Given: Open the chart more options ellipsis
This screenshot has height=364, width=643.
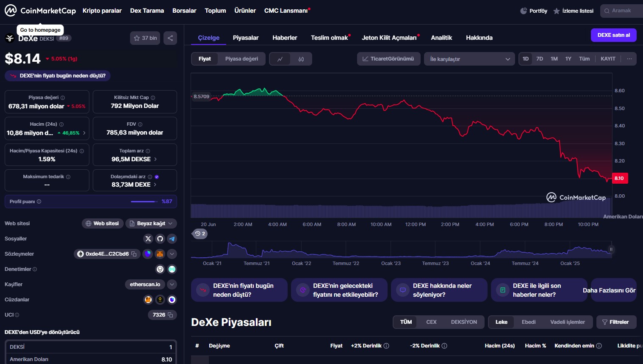Looking at the screenshot, I should (x=629, y=59).
